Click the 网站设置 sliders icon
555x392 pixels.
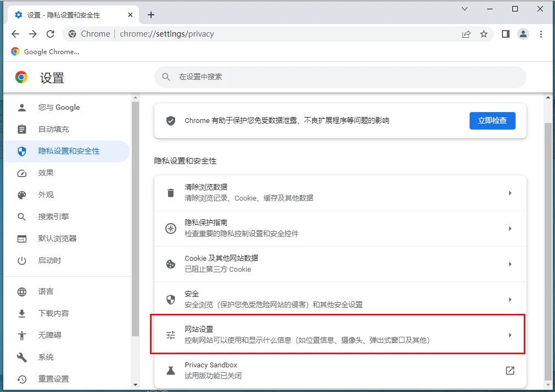pyautogui.click(x=171, y=335)
